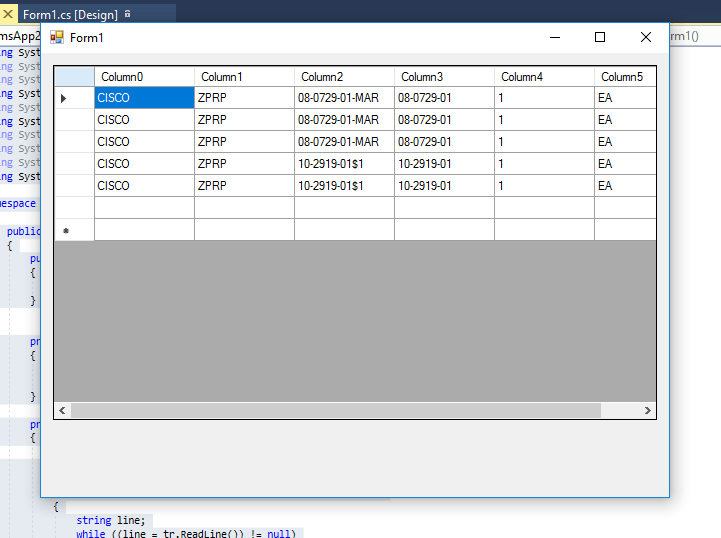The width and height of the screenshot is (721, 538).
Task: Click the Form1 window icon
Action: tap(57, 37)
